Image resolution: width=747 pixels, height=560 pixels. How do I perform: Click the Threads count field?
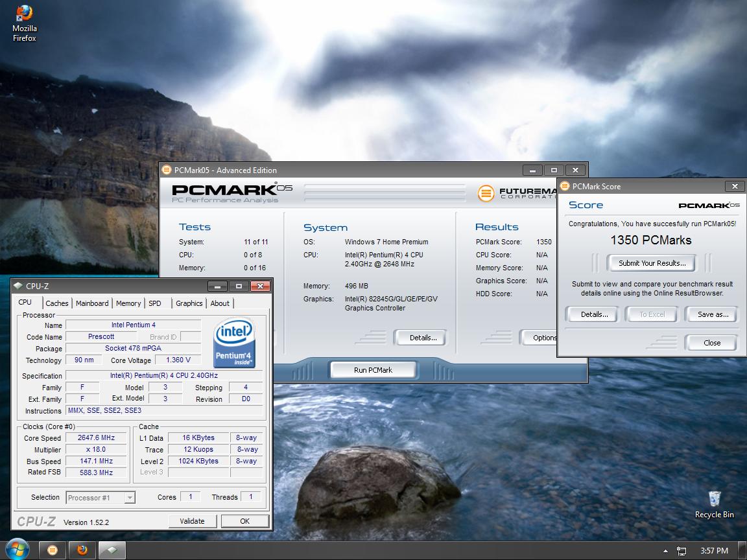[251, 496]
